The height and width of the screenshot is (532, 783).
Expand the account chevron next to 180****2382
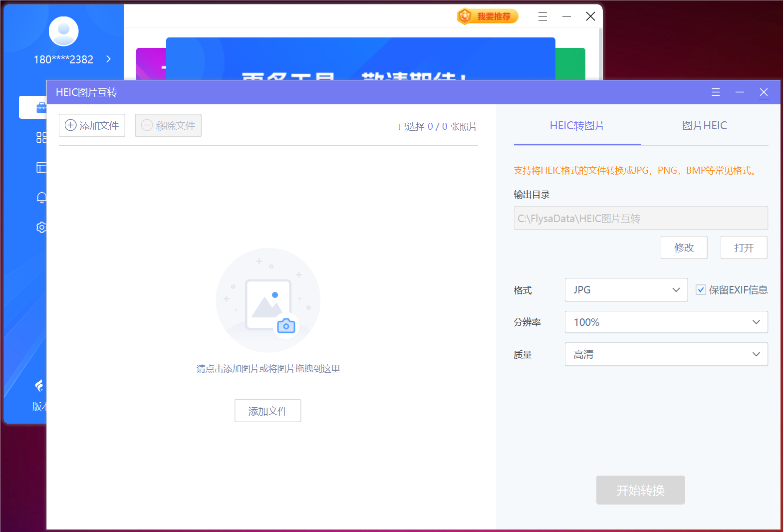[x=108, y=59]
